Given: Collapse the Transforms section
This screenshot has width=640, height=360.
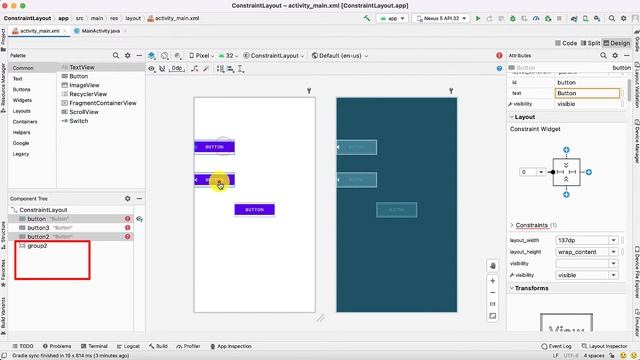Looking at the screenshot, I should tap(512, 288).
